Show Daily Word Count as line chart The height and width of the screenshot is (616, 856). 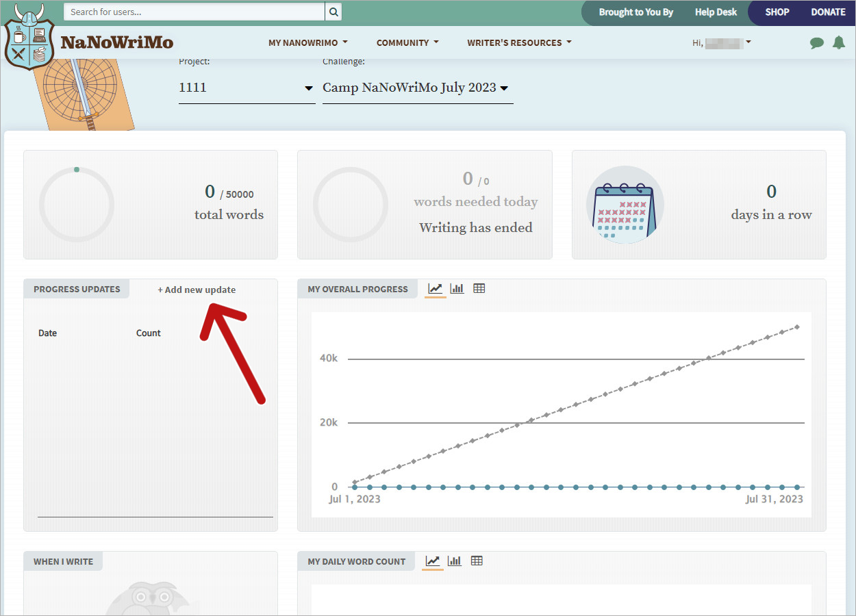433,561
